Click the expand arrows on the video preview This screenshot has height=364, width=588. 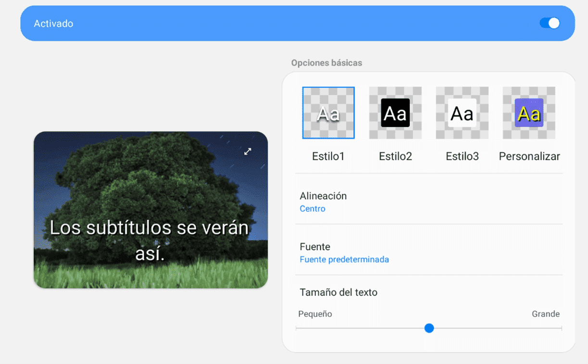248,151
